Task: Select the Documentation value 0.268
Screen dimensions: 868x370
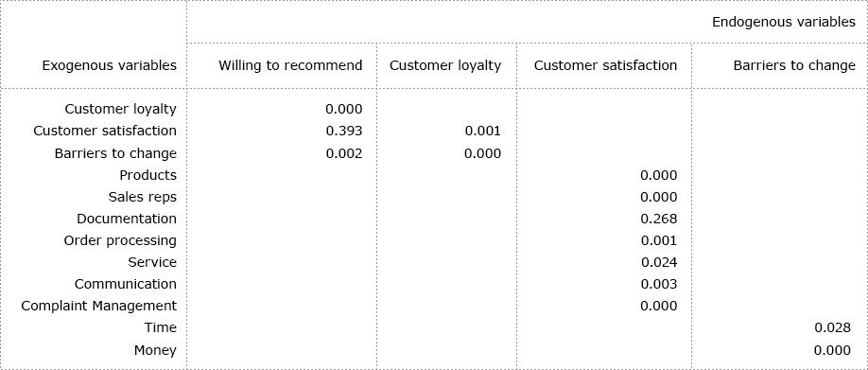Action: pyautogui.click(x=658, y=219)
